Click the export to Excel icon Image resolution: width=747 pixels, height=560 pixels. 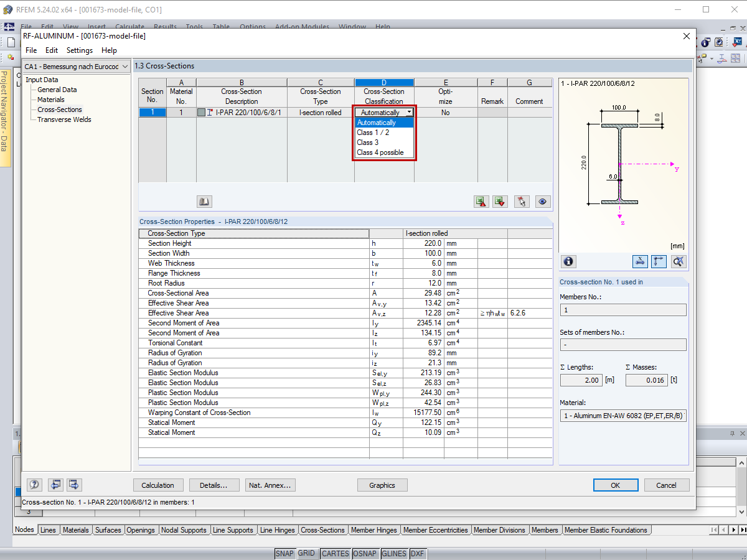[x=481, y=201]
